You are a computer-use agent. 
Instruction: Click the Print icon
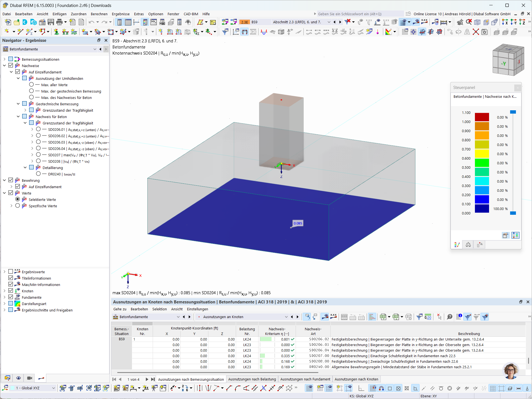[59, 22]
